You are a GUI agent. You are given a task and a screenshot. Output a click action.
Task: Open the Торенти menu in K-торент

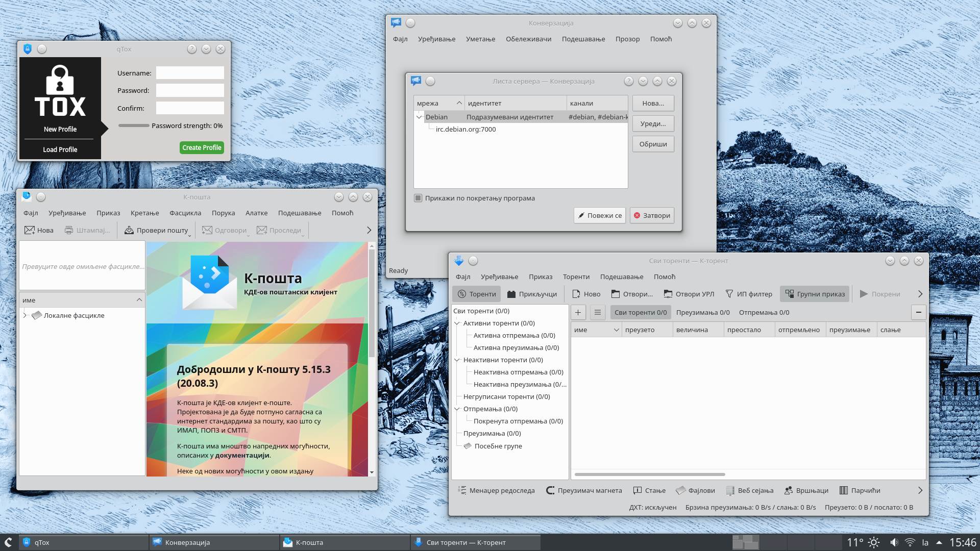[576, 277]
